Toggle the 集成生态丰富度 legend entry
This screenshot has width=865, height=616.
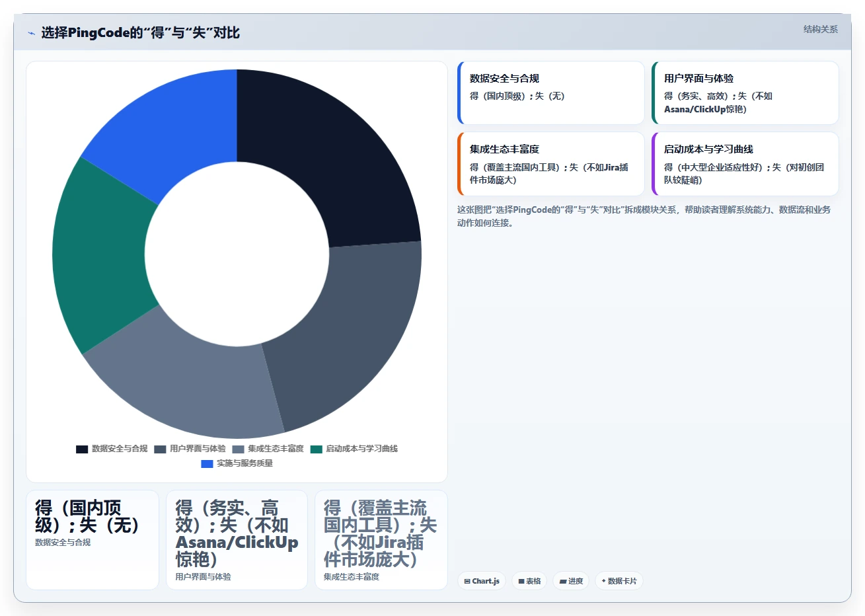[268, 449]
